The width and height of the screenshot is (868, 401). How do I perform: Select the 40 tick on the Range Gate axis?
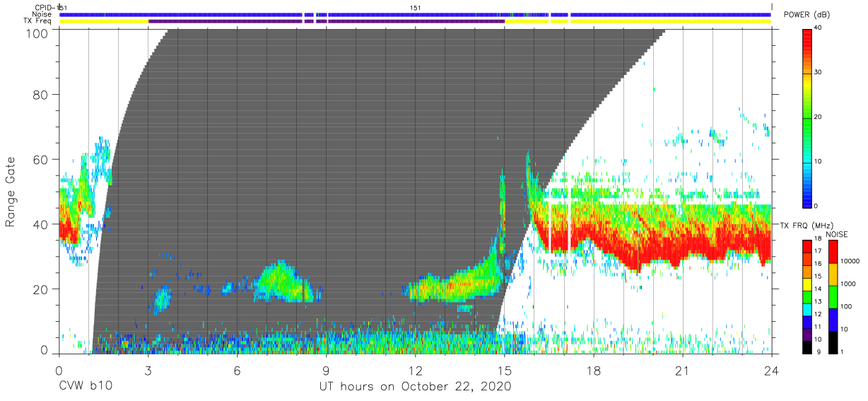tap(40, 224)
